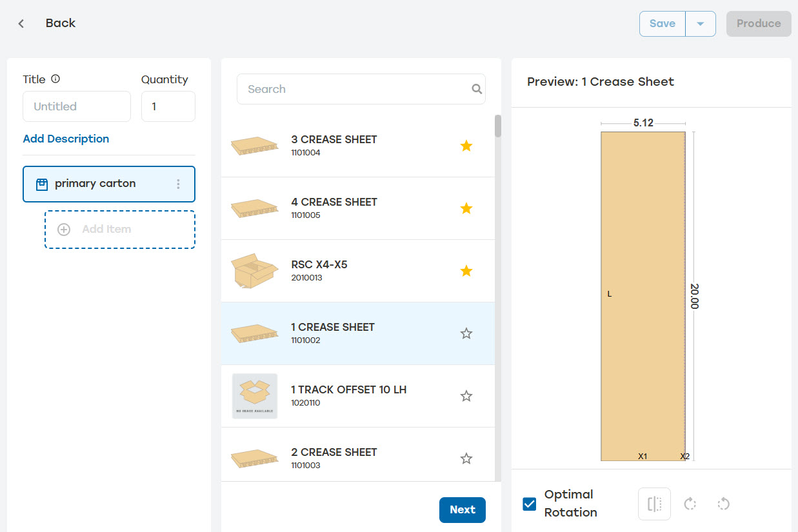The width and height of the screenshot is (798, 532).
Task: Click the Quantity input field
Action: pos(168,106)
